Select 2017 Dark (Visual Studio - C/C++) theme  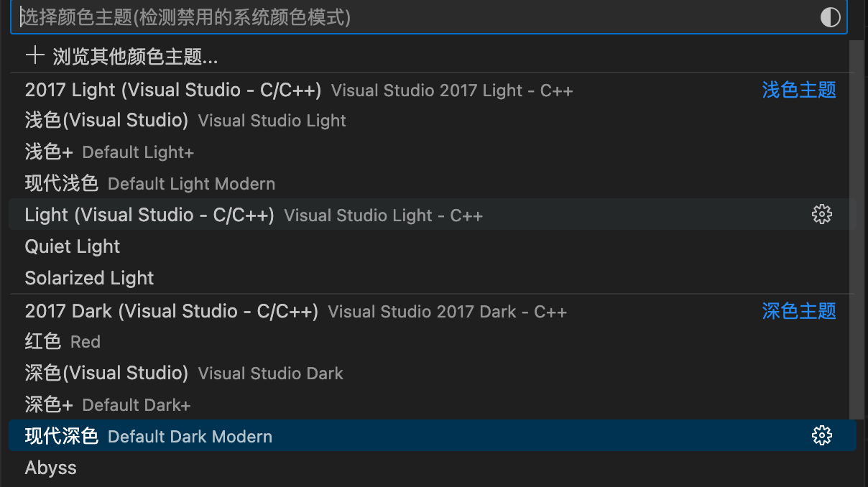click(x=171, y=312)
